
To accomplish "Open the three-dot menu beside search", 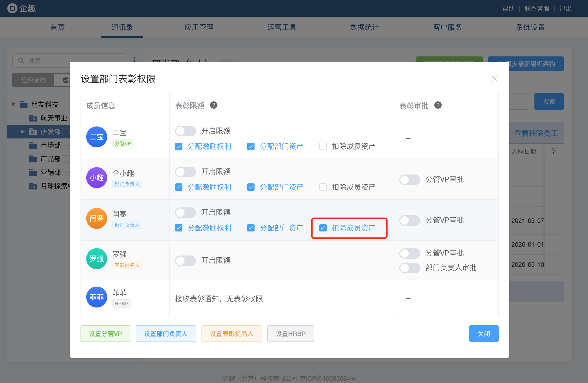I will coord(134,60).
